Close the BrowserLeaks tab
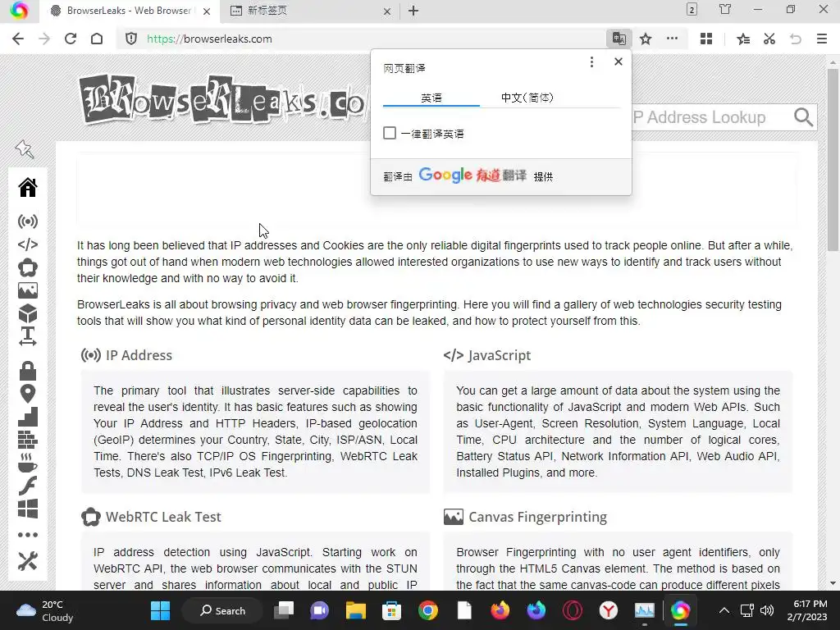 click(x=207, y=11)
